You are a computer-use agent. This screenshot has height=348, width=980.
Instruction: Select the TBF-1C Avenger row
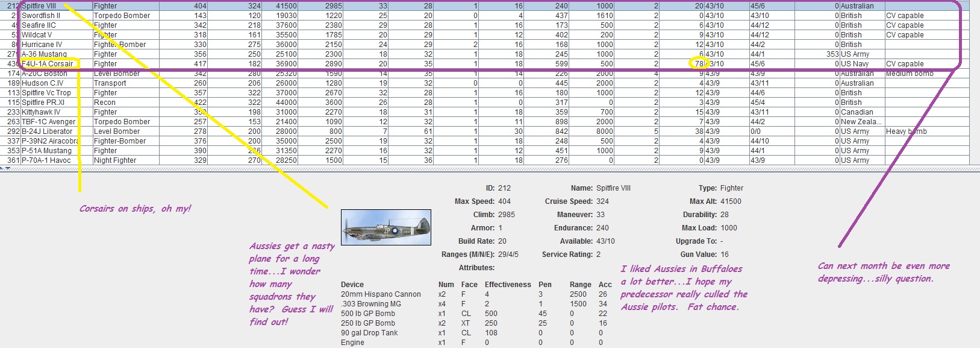pos(484,121)
